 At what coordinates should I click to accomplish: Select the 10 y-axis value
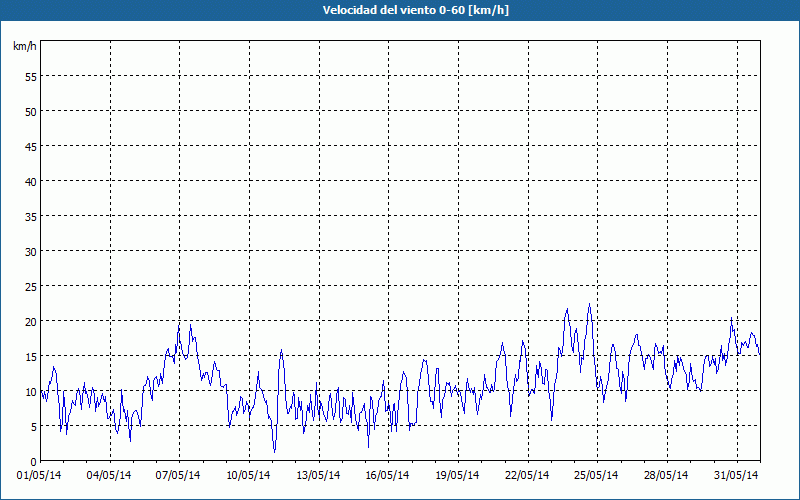click(x=31, y=391)
